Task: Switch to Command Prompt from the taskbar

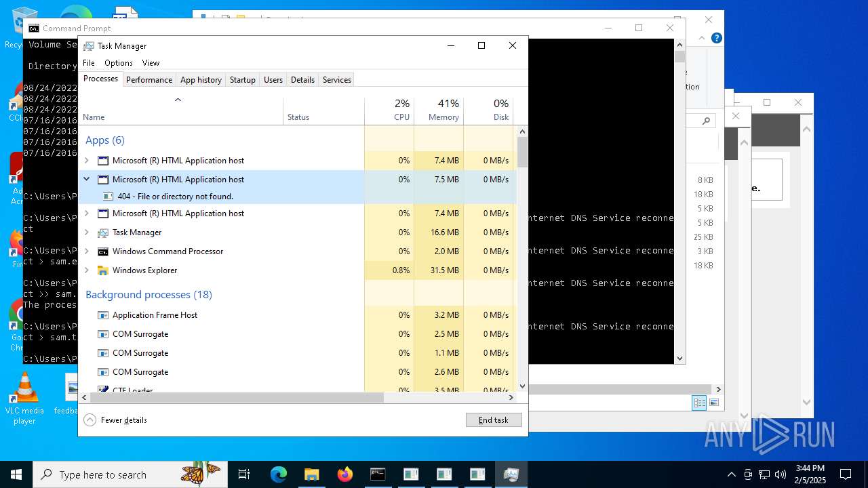Action: pyautogui.click(x=378, y=474)
